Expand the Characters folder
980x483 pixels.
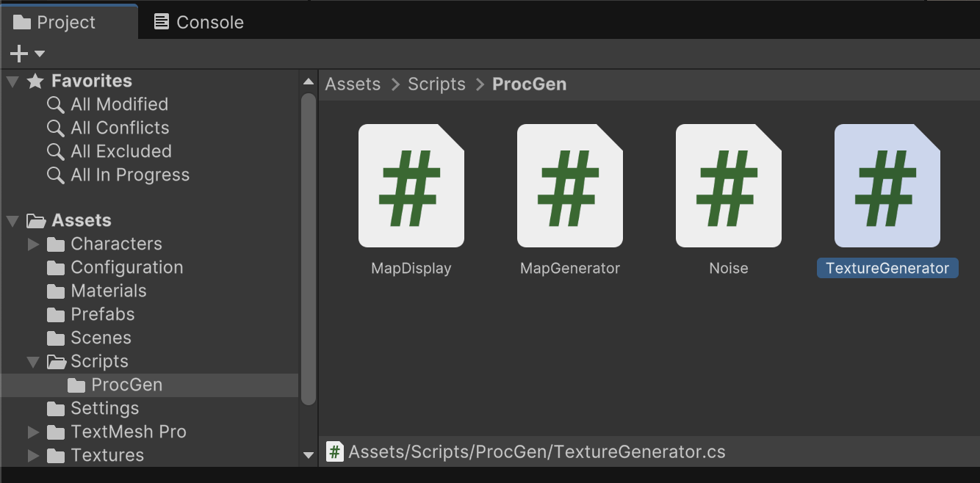pos(33,244)
